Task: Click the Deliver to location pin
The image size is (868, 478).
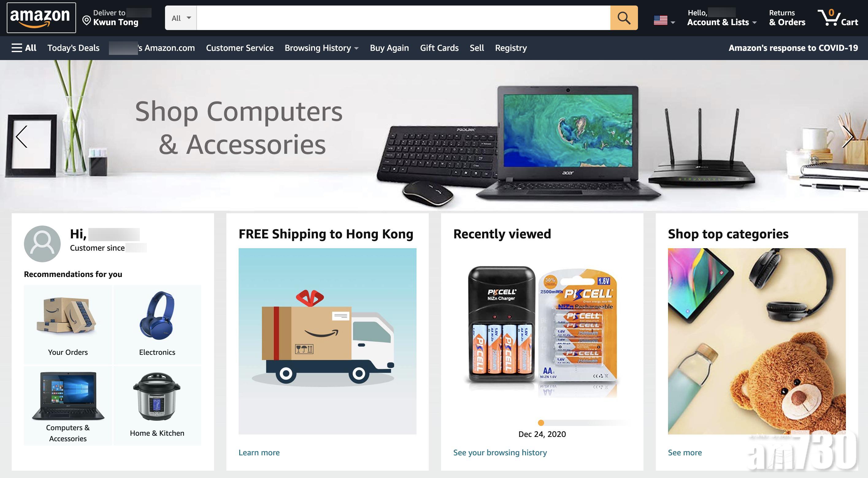Action: (86, 21)
